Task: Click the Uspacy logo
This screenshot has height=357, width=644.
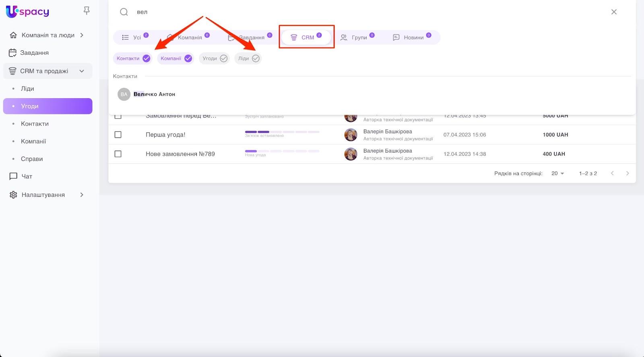Action: [27, 12]
